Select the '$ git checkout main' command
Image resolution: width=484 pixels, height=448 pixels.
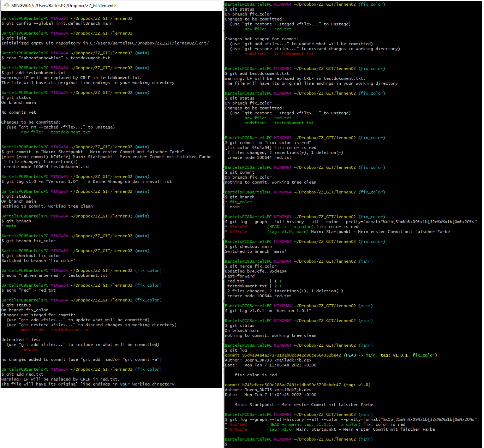(249, 246)
